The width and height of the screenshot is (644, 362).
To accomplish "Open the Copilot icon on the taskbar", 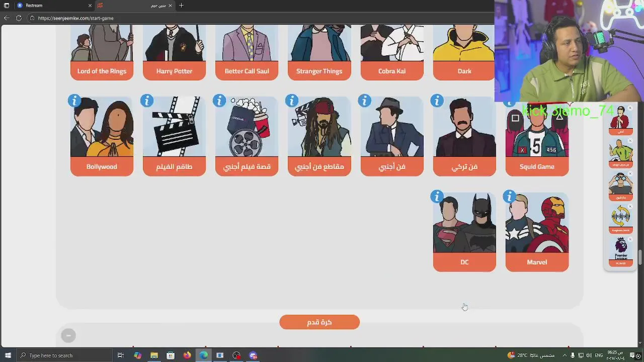I will click(x=137, y=355).
